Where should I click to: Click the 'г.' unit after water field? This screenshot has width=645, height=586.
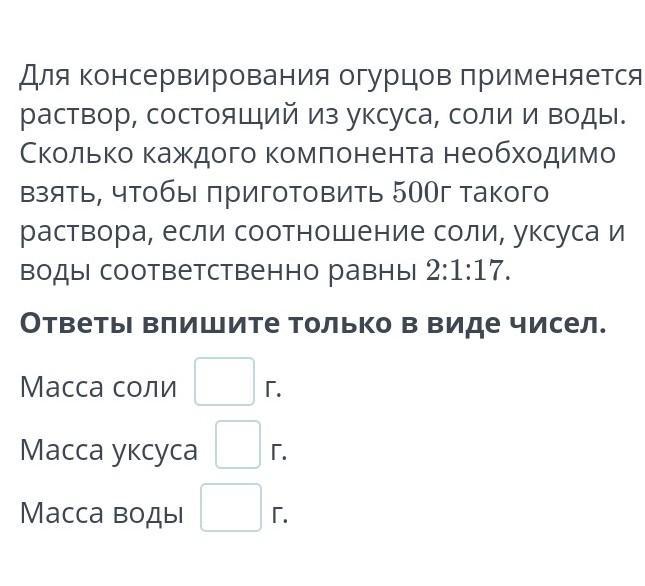280,514
